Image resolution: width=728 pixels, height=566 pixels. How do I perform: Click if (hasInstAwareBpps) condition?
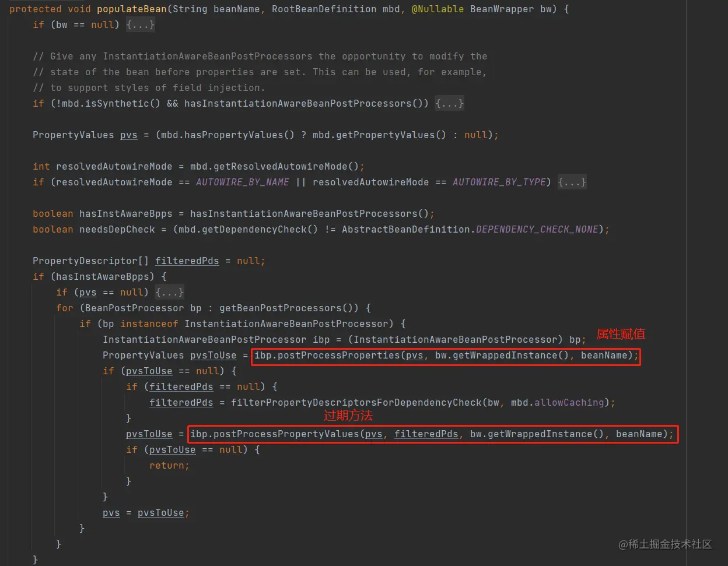(100, 277)
